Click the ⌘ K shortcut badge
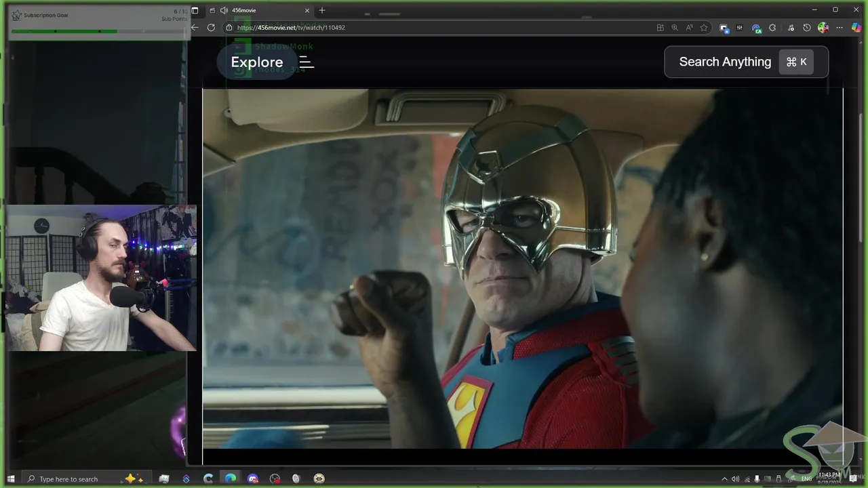Screen dimensions: 868x488 point(796,62)
